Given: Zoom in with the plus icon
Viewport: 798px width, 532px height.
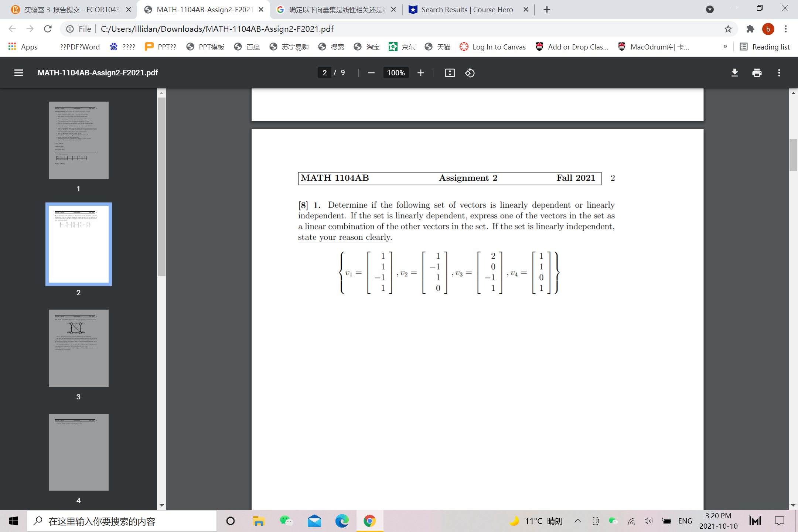Looking at the screenshot, I should point(420,73).
